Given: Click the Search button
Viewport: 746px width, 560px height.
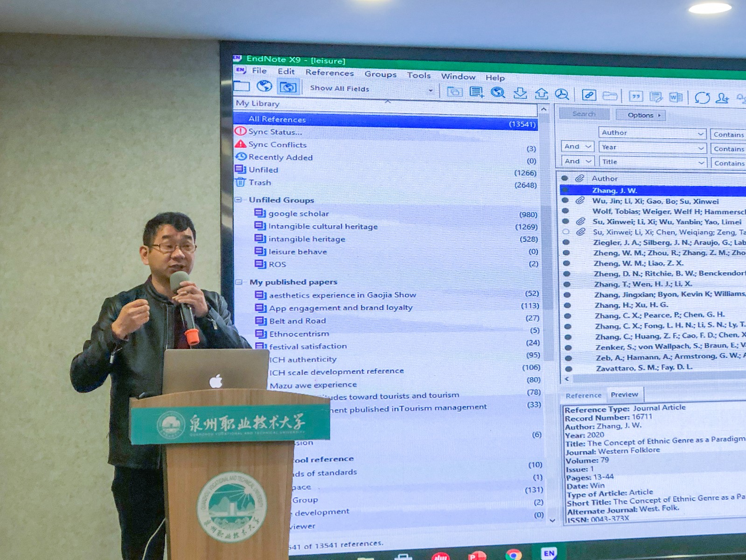Looking at the screenshot, I should (x=584, y=114).
